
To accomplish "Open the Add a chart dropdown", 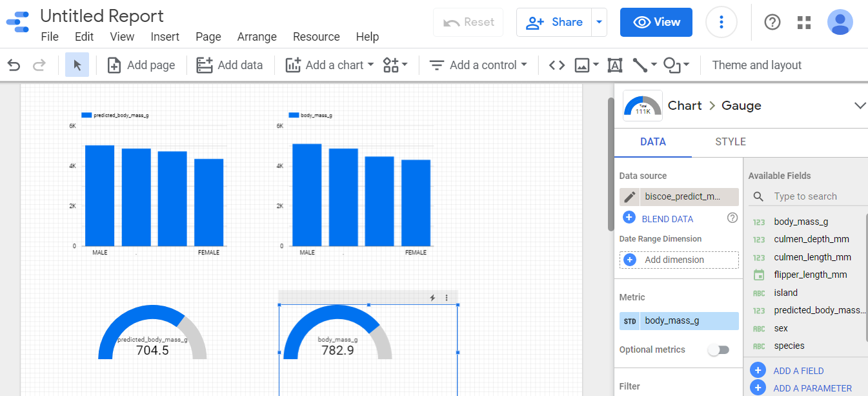I will [330, 65].
